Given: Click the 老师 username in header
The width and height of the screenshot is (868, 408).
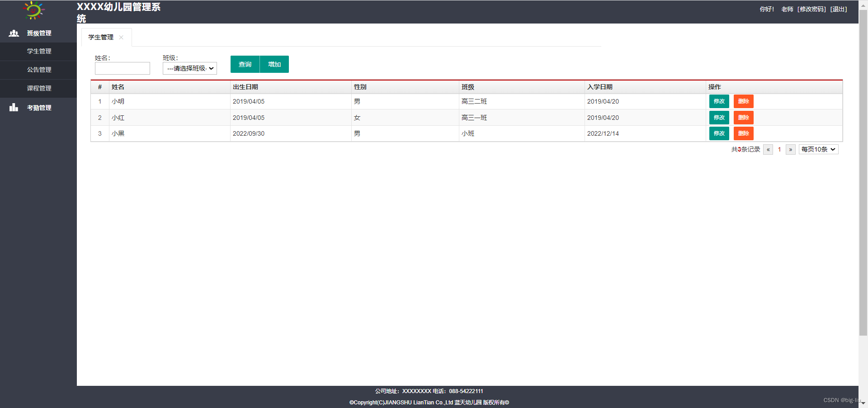Looking at the screenshot, I should coord(787,9).
